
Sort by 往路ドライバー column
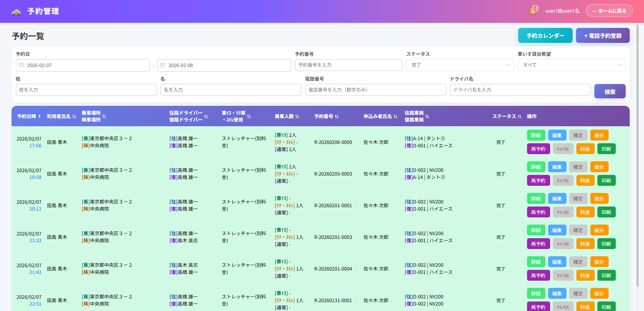(x=206, y=116)
